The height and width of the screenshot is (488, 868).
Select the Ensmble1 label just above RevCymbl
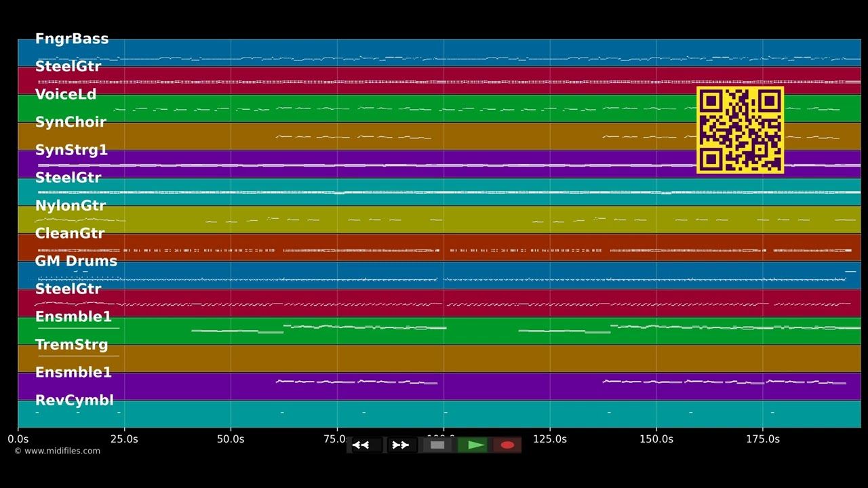73,372
